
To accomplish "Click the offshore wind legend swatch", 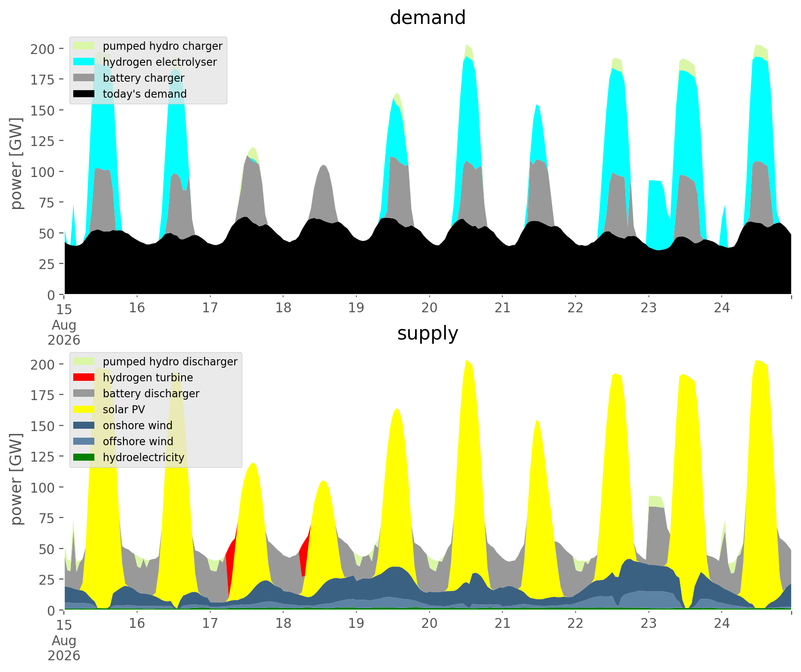I will pyautogui.click(x=84, y=441).
